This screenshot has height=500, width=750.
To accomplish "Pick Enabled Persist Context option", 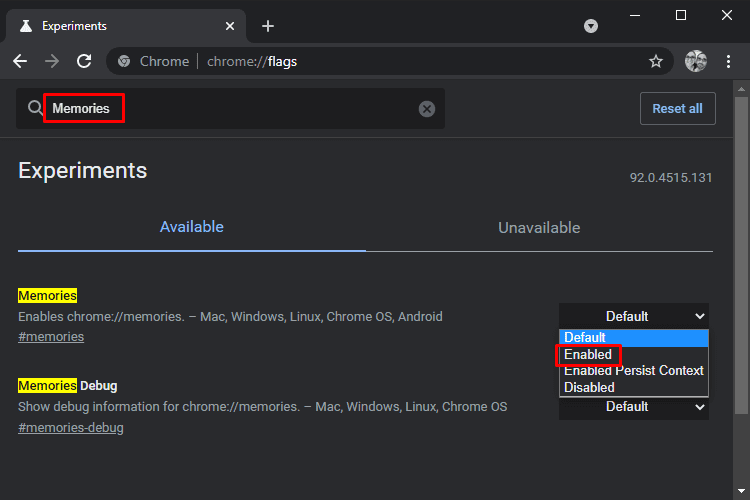I will tap(633, 371).
